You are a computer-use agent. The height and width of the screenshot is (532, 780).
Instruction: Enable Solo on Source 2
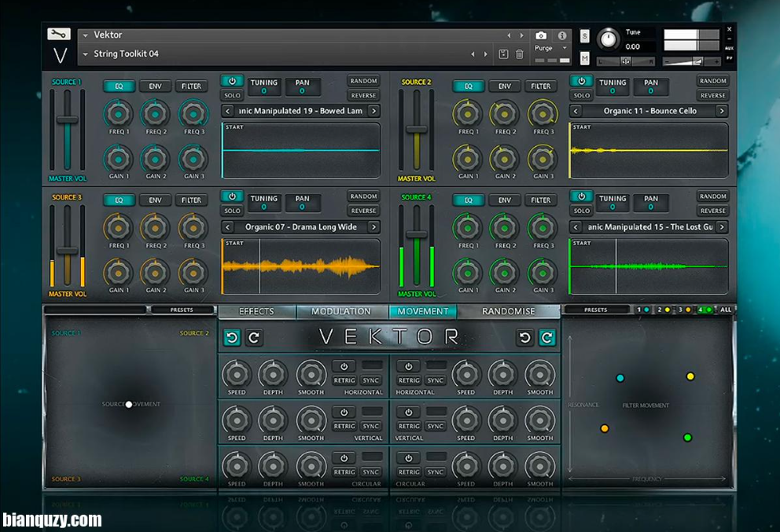coord(581,96)
